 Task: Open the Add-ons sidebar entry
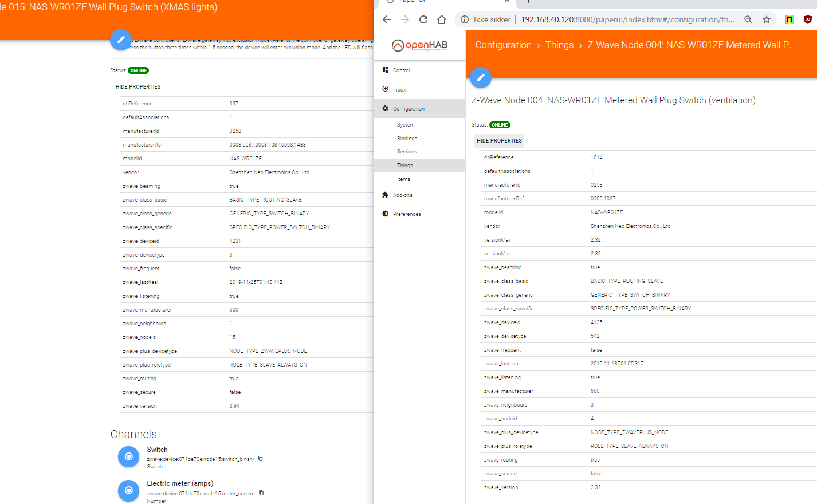coord(402,195)
